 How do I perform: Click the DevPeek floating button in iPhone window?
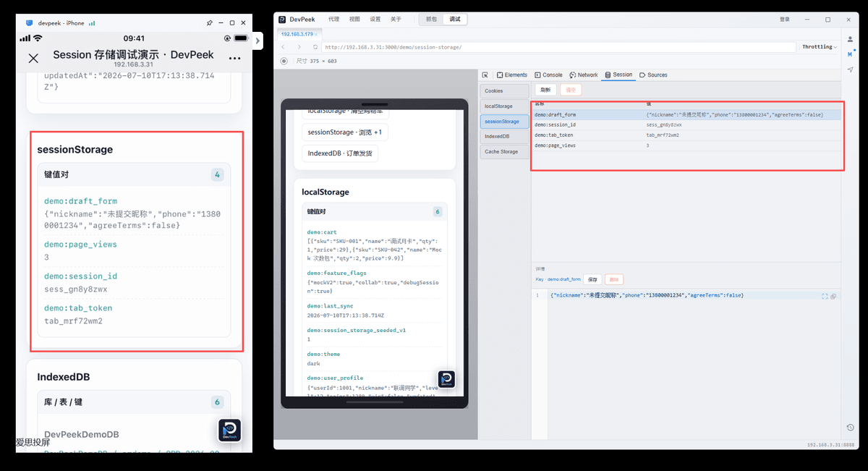click(229, 430)
